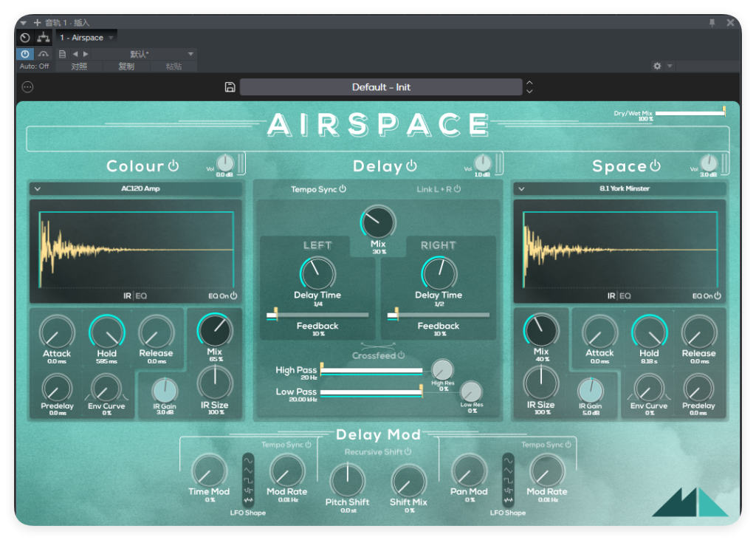Click the 复制 copy button
Screen dimensions: 756x540
point(126,66)
